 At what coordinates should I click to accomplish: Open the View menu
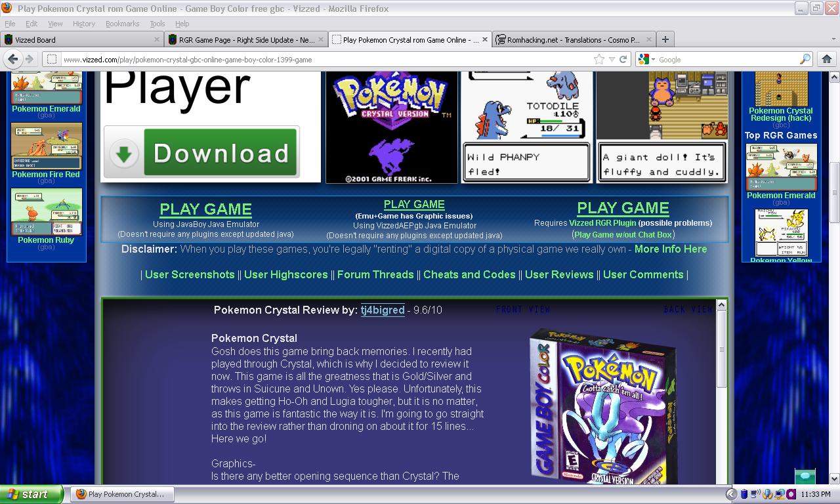(x=55, y=24)
